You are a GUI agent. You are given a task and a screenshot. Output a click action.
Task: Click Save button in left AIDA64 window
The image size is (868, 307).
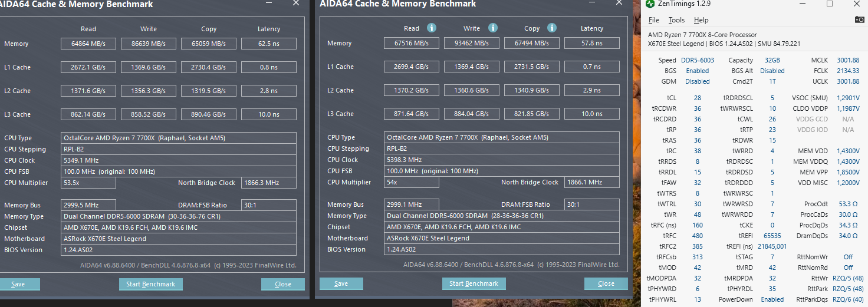[x=18, y=284]
